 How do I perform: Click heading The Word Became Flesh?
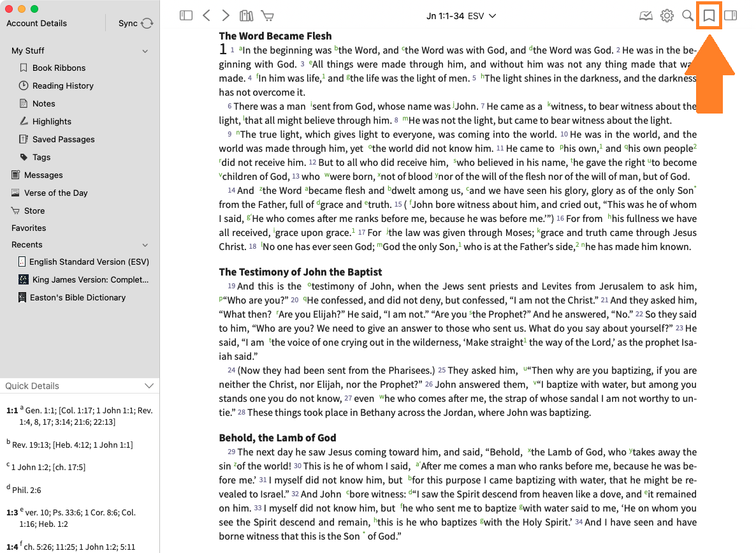click(x=275, y=36)
